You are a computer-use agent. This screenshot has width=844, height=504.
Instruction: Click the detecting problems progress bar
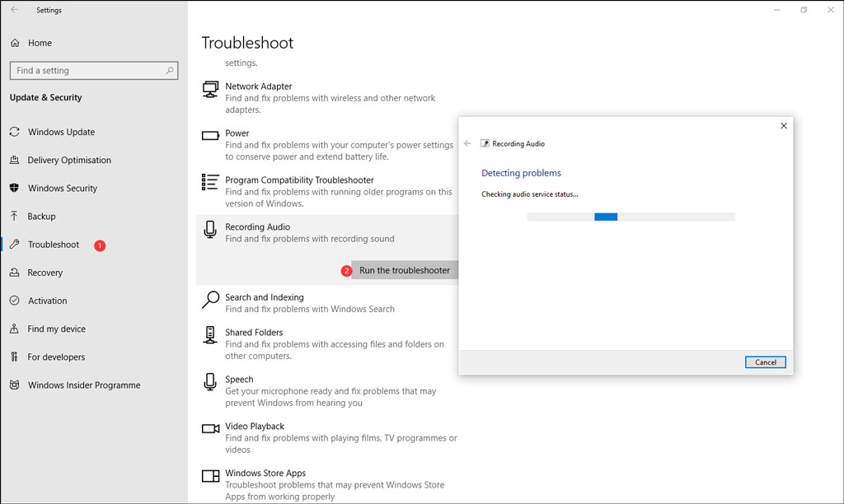[631, 217]
